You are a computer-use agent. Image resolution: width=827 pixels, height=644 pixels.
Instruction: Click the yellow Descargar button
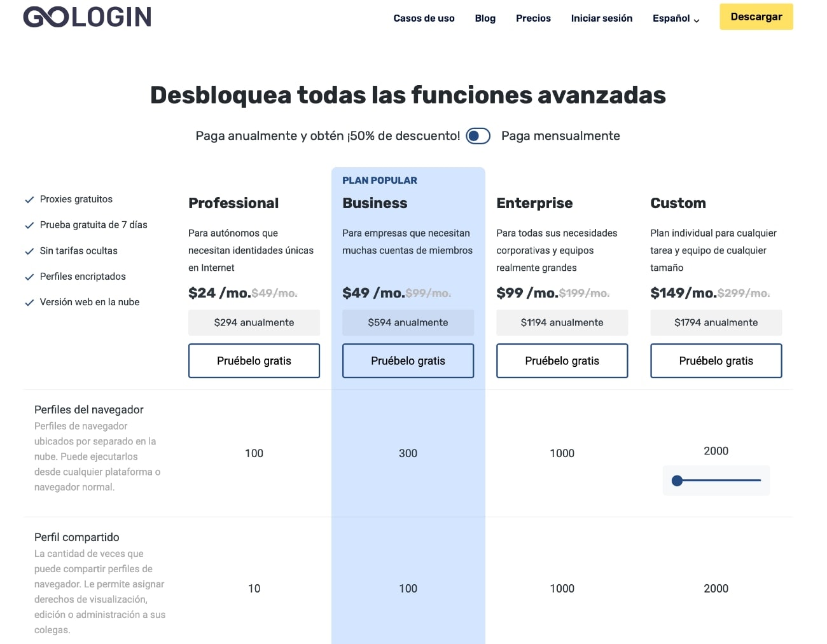tap(756, 17)
